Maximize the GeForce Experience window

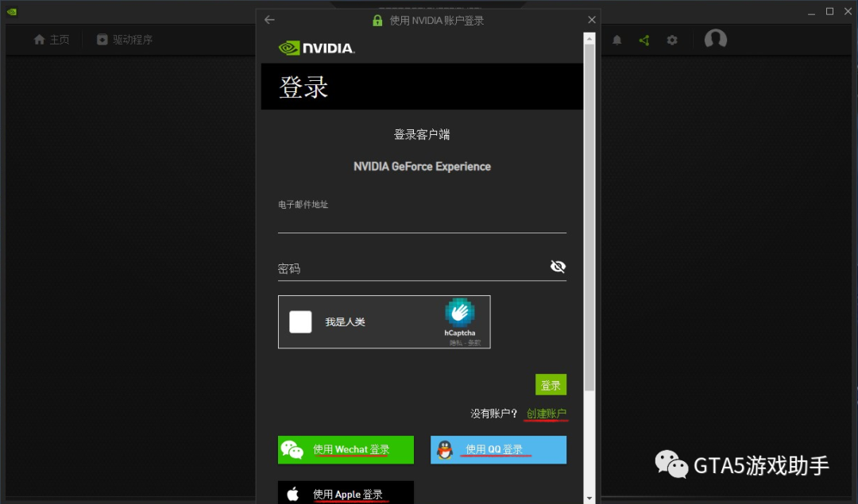tap(829, 11)
